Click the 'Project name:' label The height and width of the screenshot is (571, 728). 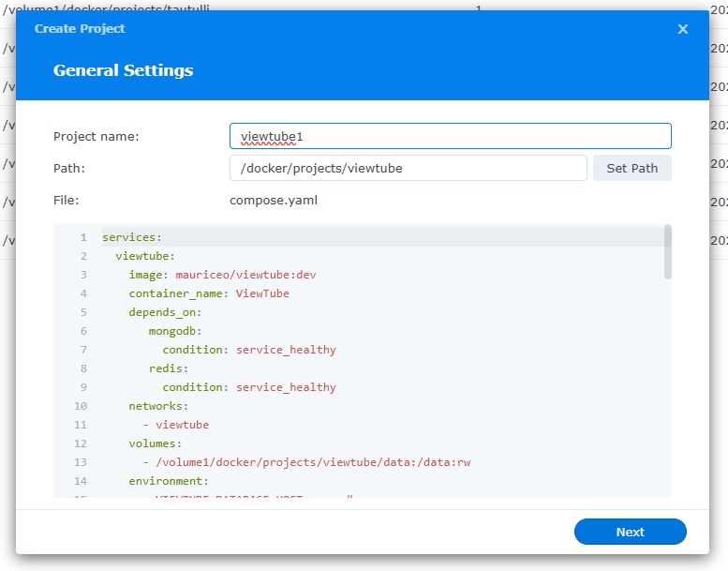[97, 136]
